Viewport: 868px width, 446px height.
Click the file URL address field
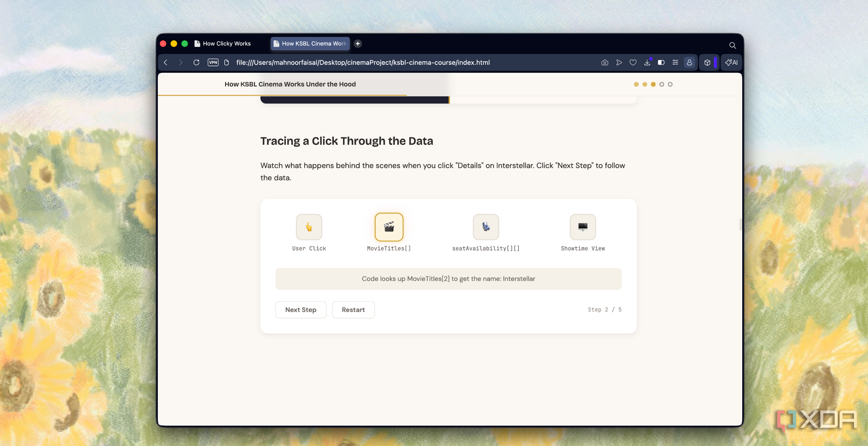click(362, 62)
